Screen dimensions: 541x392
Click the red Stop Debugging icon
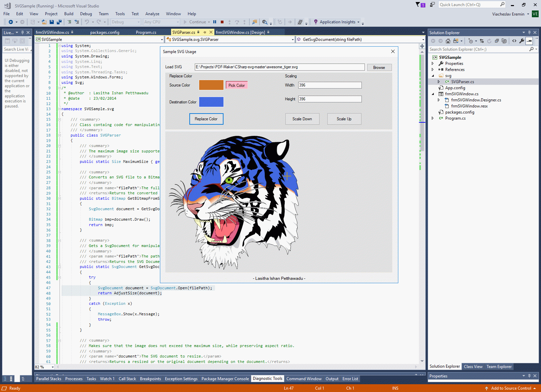click(x=222, y=22)
